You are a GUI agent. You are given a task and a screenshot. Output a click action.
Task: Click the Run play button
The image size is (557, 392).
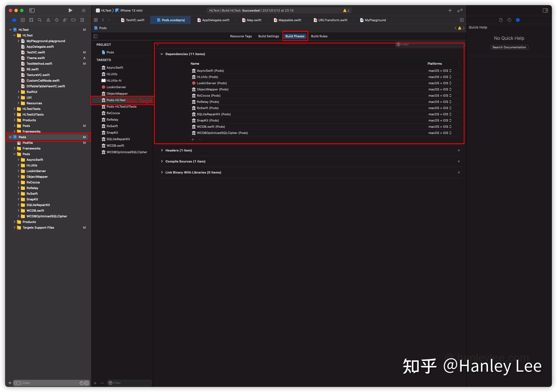tap(70, 10)
